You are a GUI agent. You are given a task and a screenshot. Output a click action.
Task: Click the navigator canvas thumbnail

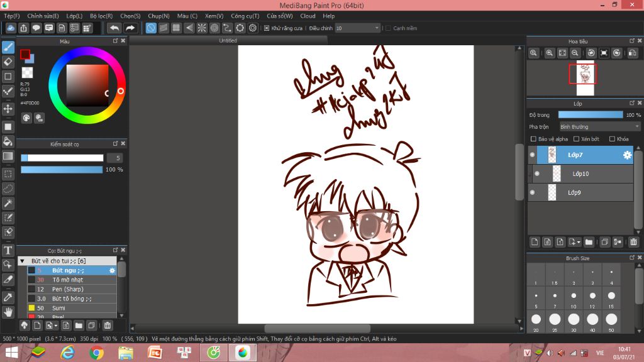click(585, 77)
